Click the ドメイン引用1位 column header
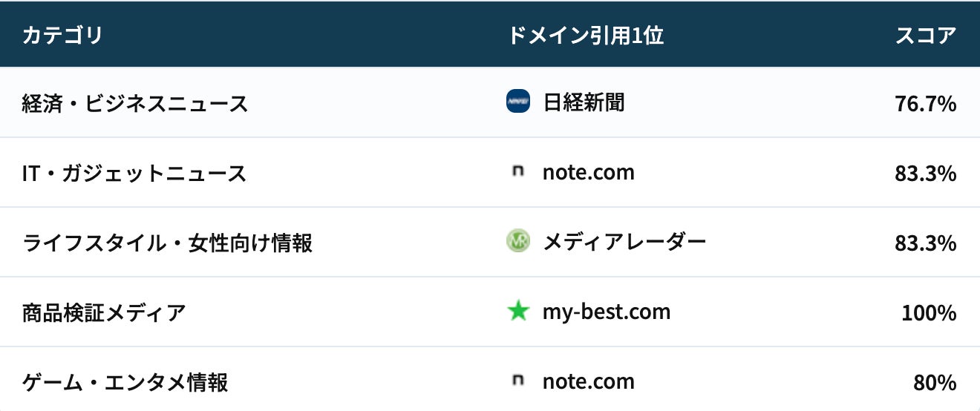980x411 pixels. (585, 35)
